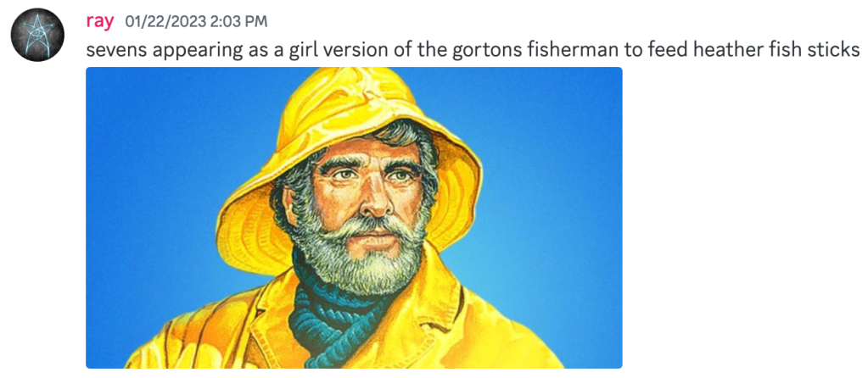Open the Gorton's fisherman image attachment

(354, 217)
